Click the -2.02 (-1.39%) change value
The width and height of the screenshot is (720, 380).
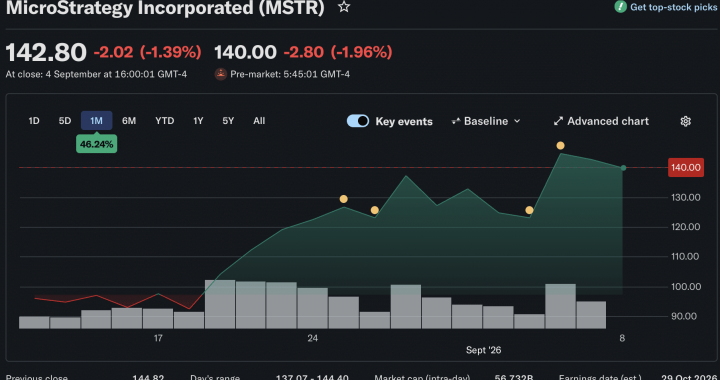click(x=147, y=52)
